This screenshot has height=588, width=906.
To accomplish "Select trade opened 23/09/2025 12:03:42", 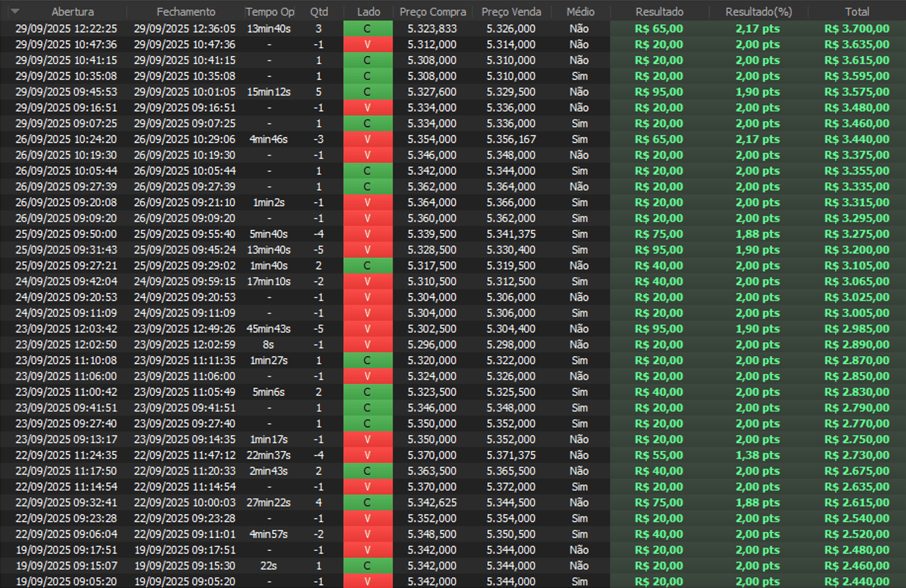I will click(66, 329).
